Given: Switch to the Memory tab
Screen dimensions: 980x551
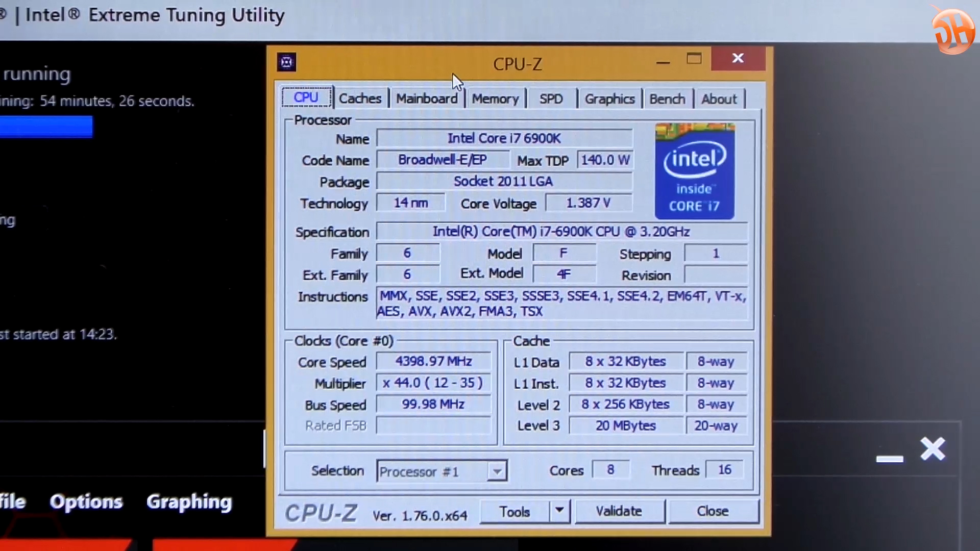Looking at the screenshot, I should click(495, 99).
